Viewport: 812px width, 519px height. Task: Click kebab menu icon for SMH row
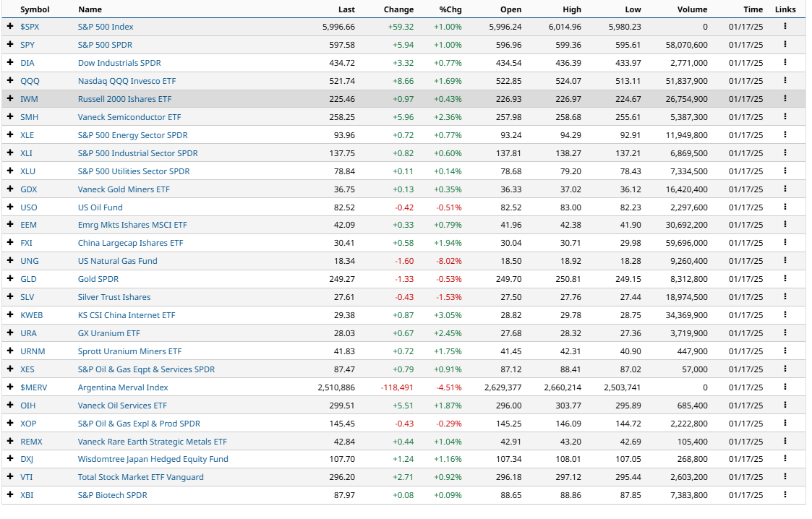pyautogui.click(x=785, y=117)
